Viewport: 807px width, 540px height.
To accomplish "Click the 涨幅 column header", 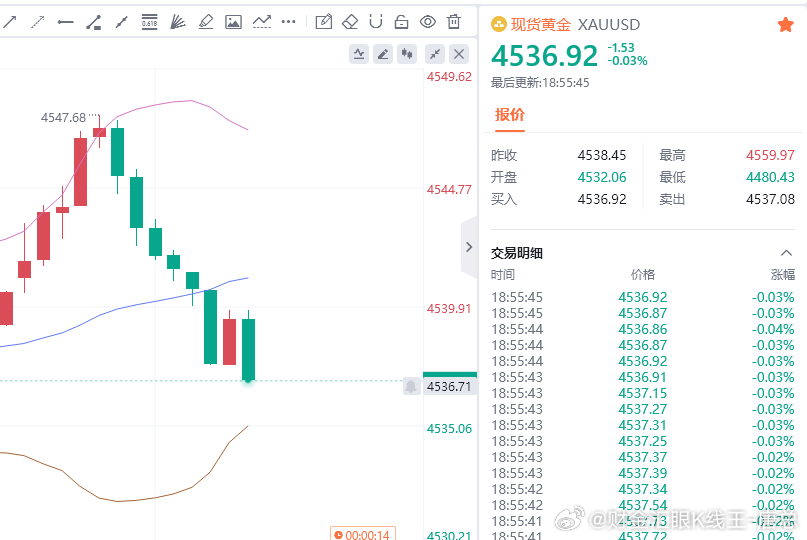I will (783, 274).
